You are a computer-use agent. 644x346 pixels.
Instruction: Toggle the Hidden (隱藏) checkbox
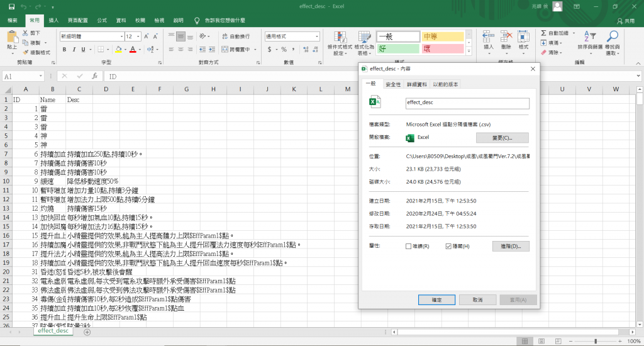pos(448,246)
